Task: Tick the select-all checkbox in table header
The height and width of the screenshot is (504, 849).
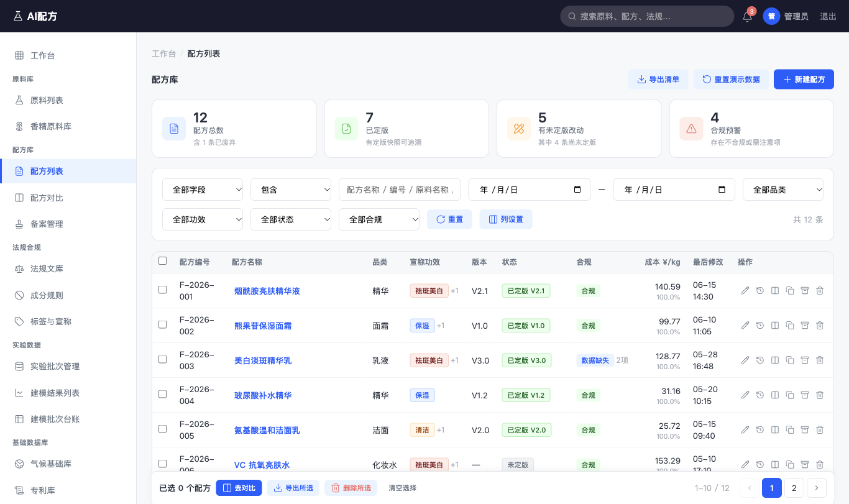Action: (x=163, y=261)
